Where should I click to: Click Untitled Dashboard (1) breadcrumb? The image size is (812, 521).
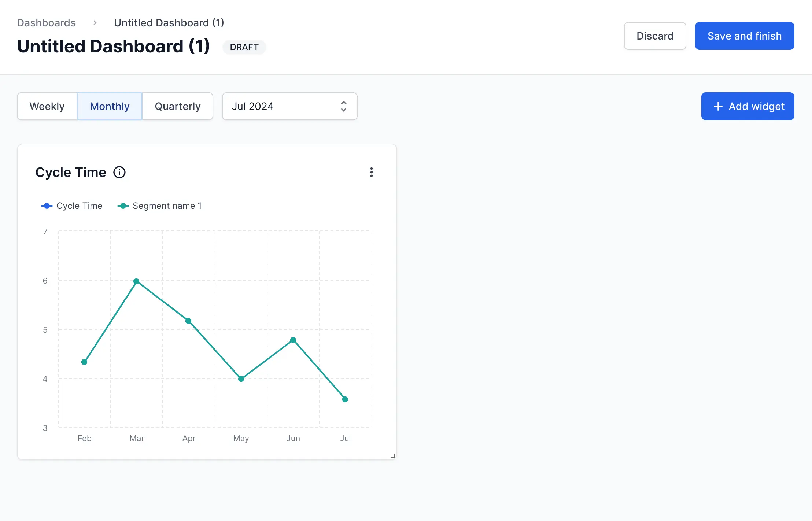click(169, 23)
